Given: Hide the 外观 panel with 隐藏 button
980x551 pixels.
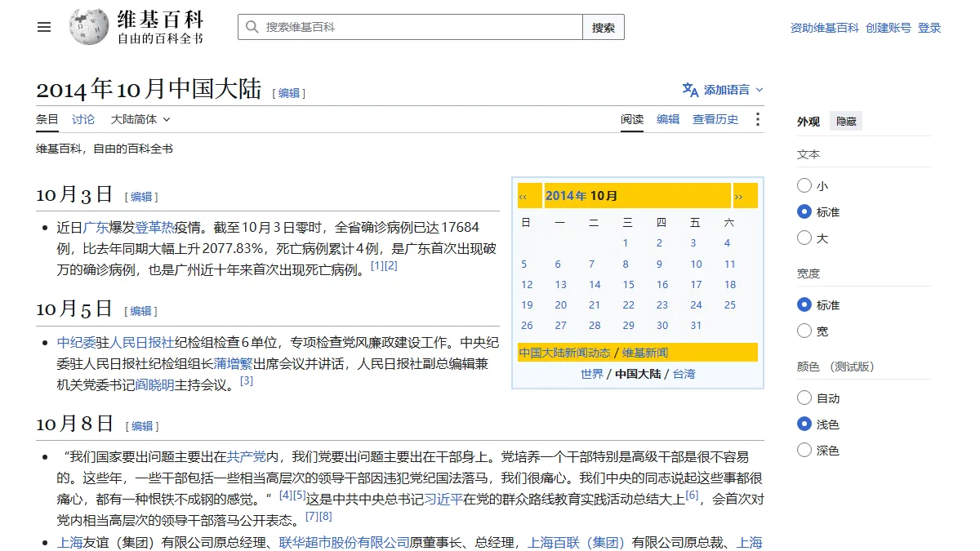Looking at the screenshot, I should point(846,121).
